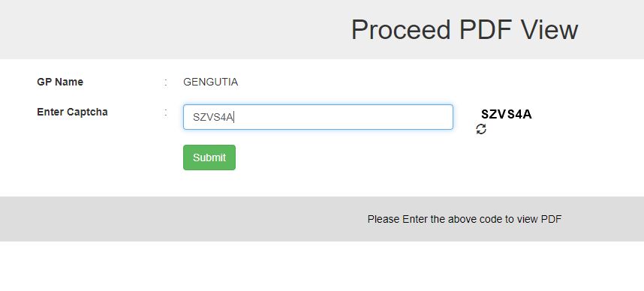Click the word Submit on the green button

[209, 157]
